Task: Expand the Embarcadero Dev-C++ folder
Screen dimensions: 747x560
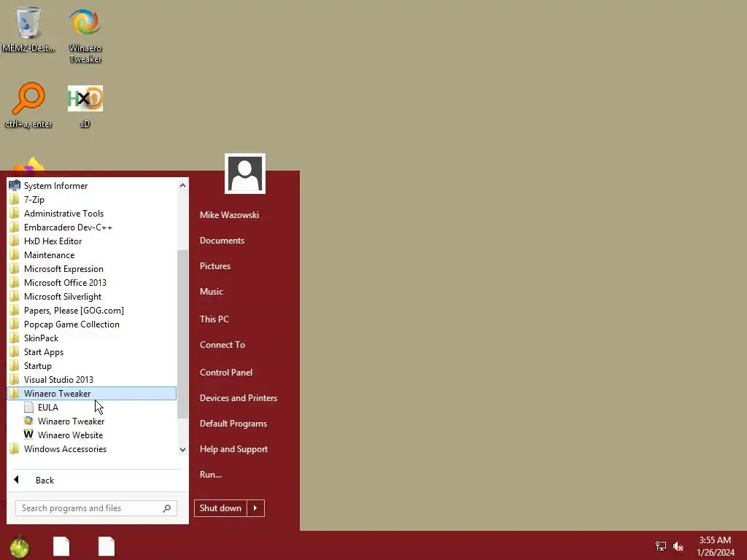Action: click(91, 227)
